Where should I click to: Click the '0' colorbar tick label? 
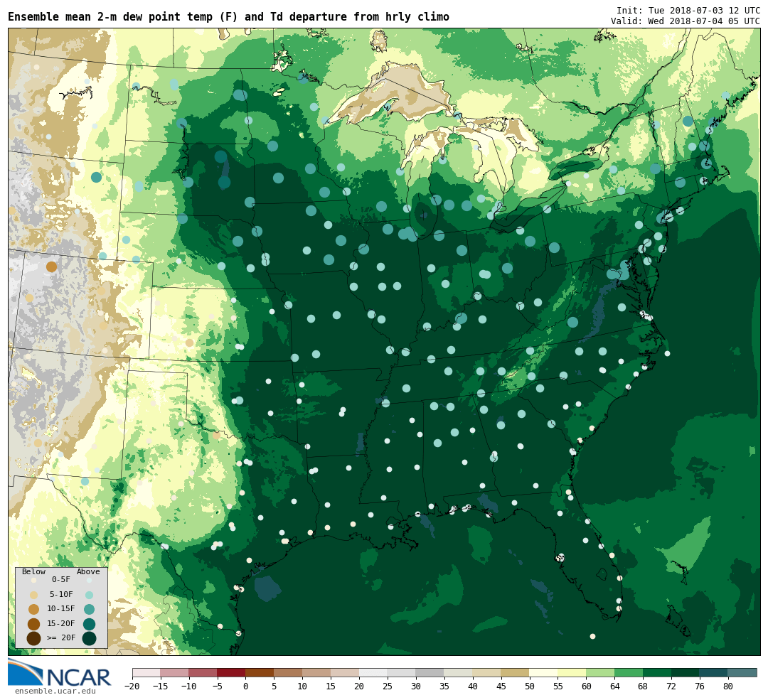[246, 686]
